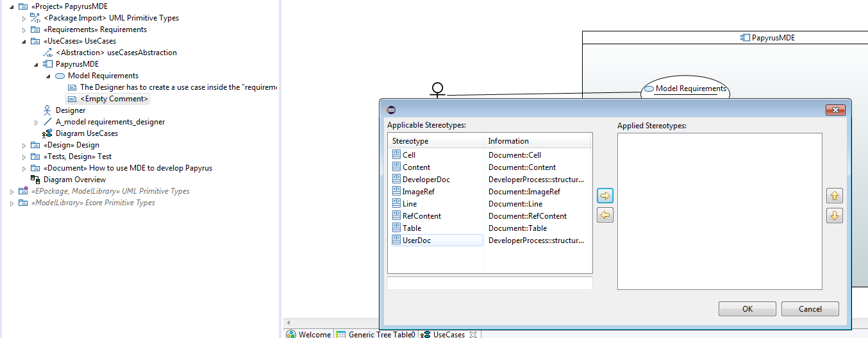Close the stereotype dialog
868x338 pixels.
(834, 110)
